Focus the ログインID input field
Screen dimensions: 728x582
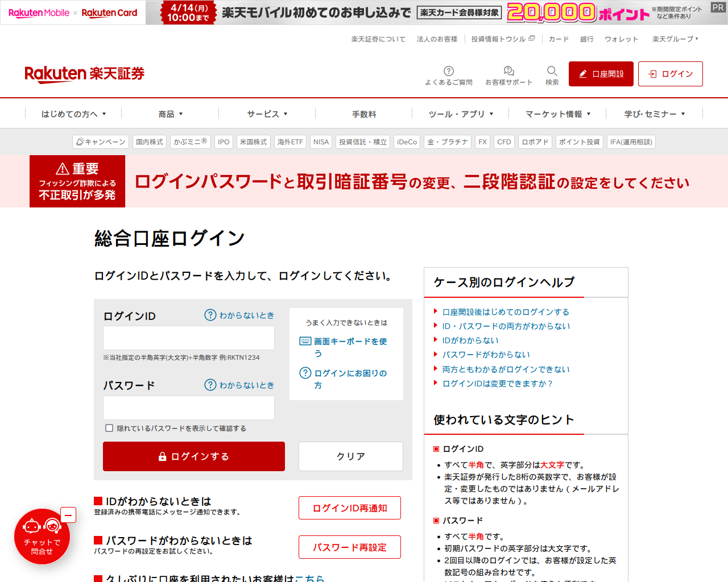coord(189,338)
